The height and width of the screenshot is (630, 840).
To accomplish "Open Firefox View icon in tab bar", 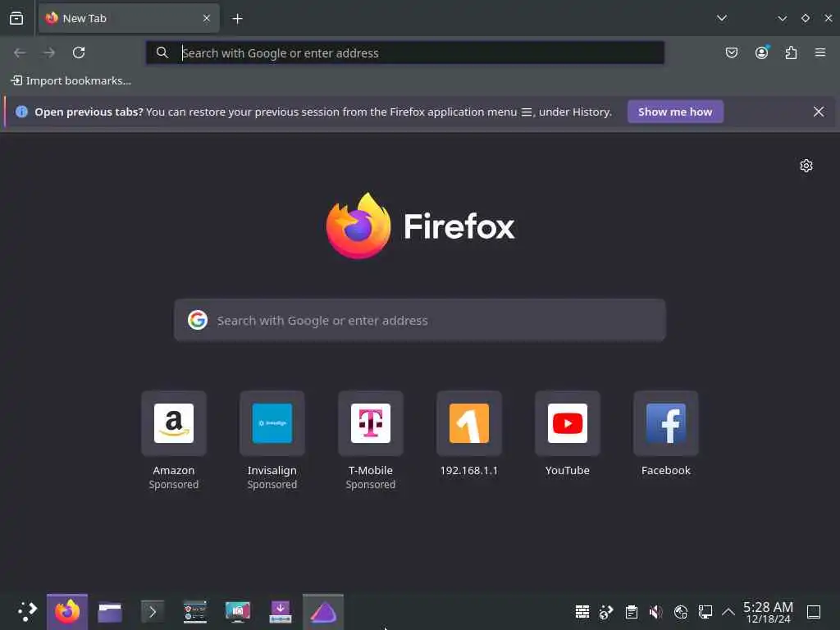I will pos(16,19).
